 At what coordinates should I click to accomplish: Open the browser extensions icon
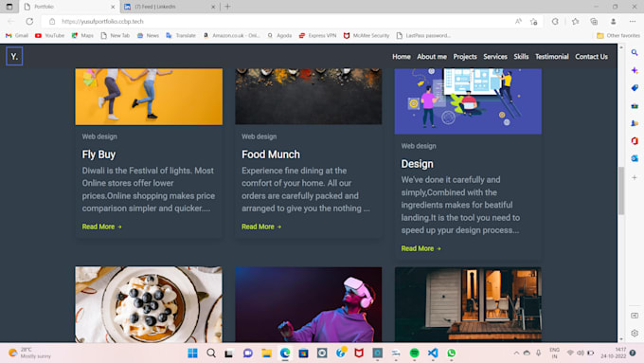(555, 22)
